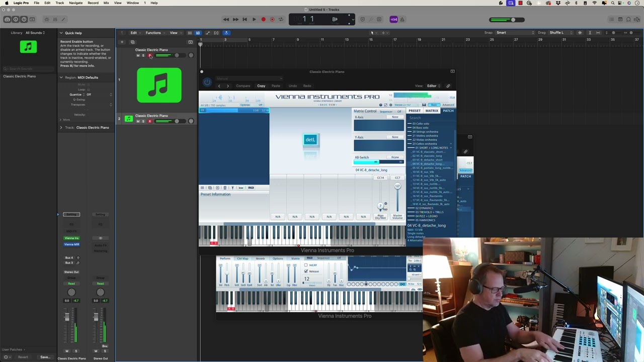The image size is (644, 362).
Task: Solo the first Classic Electric Piano track
Action: click(x=143, y=55)
